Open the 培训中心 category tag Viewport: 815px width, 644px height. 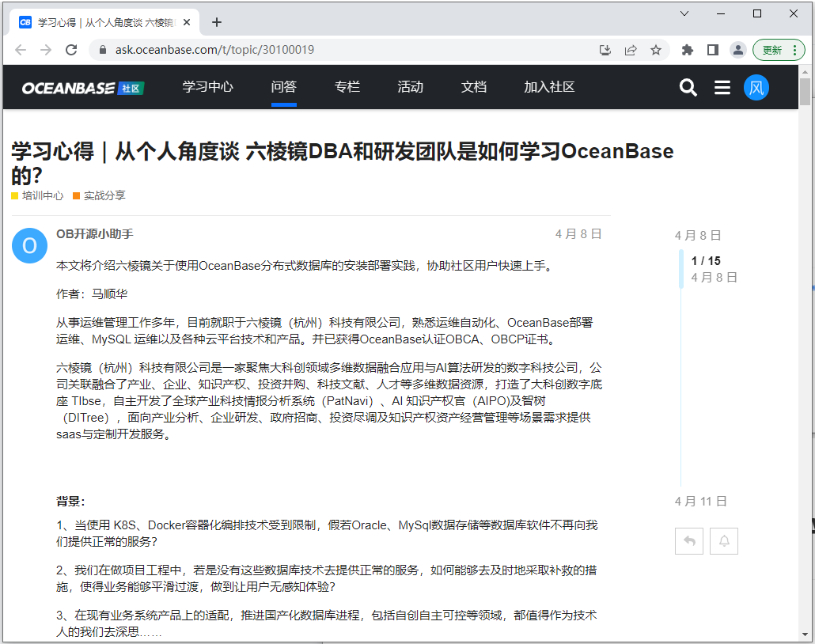(x=37, y=195)
